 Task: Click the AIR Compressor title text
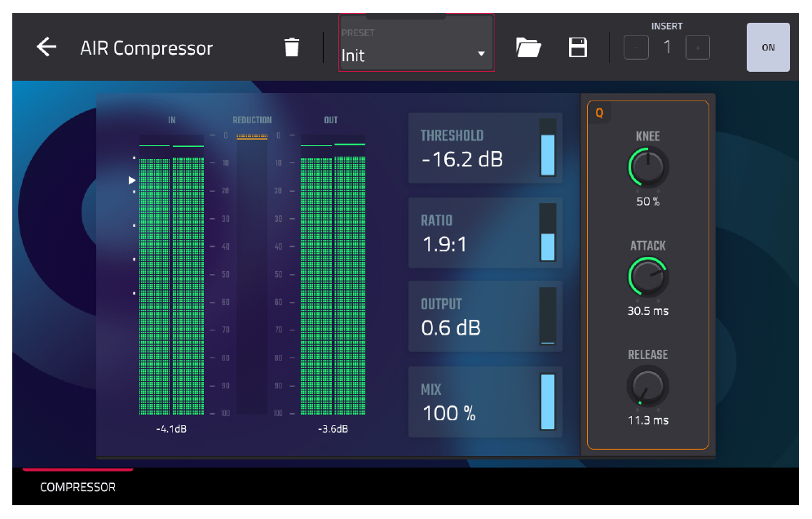coord(147,48)
